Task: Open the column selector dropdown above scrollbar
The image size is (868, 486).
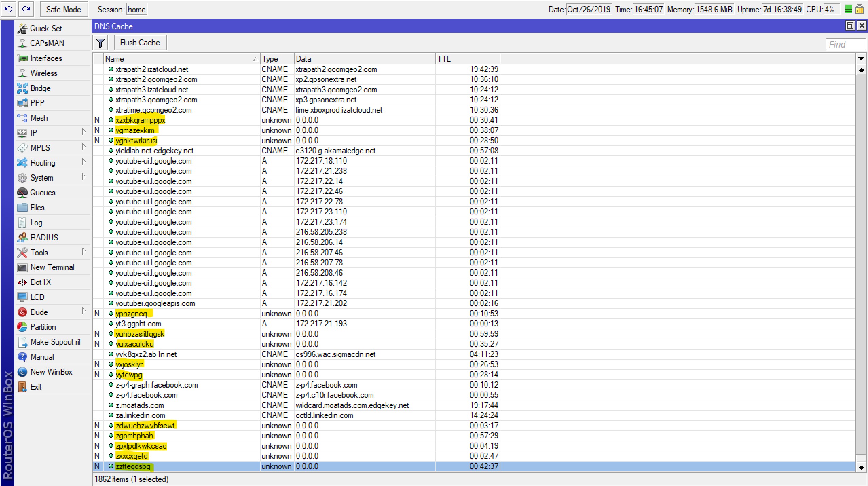Action: click(x=862, y=58)
